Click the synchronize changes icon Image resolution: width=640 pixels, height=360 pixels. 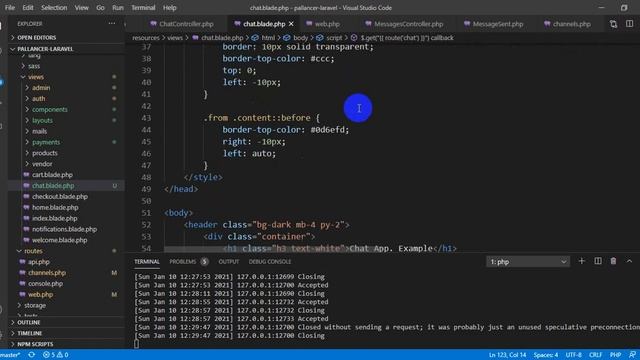pyautogui.click(x=31, y=355)
